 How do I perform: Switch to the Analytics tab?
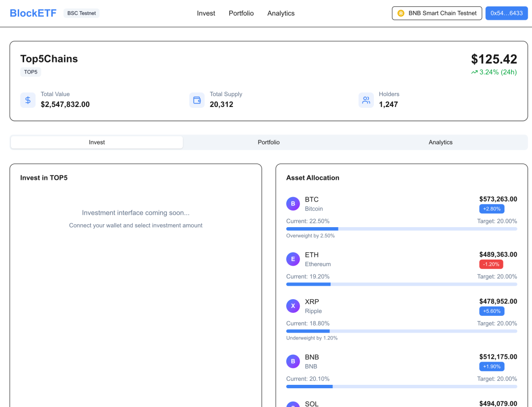(440, 142)
